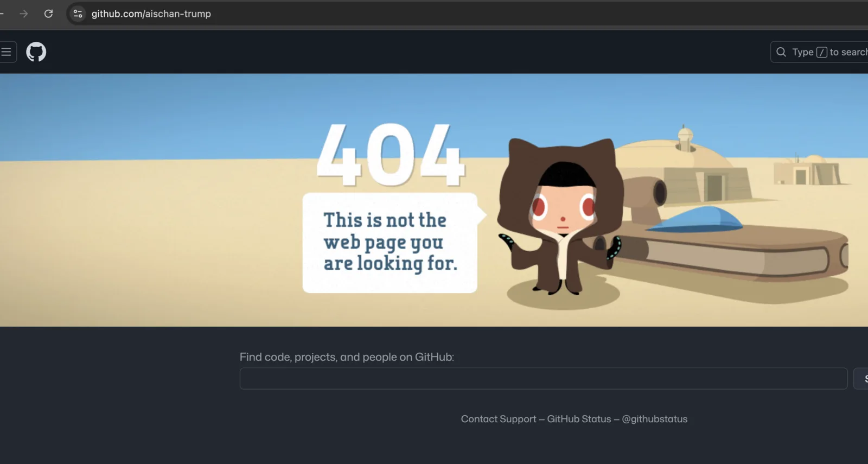This screenshot has height=464, width=868.
Task: Open the GitHub Status link
Action: (x=579, y=419)
